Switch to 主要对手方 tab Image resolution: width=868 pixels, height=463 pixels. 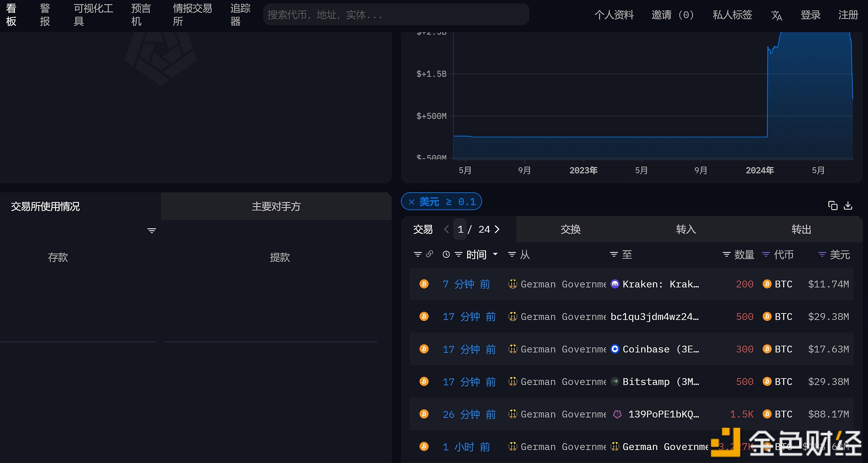pos(276,206)
